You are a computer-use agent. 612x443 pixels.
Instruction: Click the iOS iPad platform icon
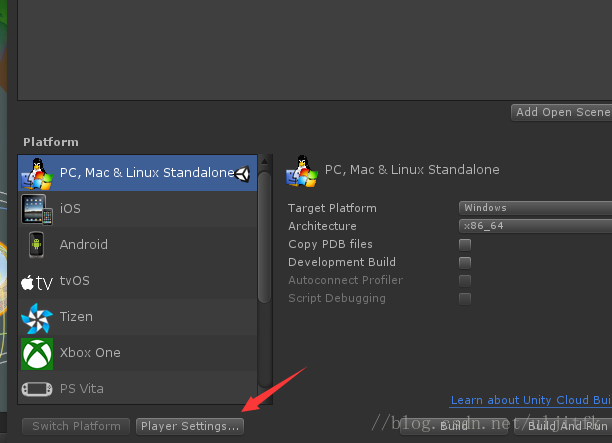pyautogui.click(x=37, y=209)
